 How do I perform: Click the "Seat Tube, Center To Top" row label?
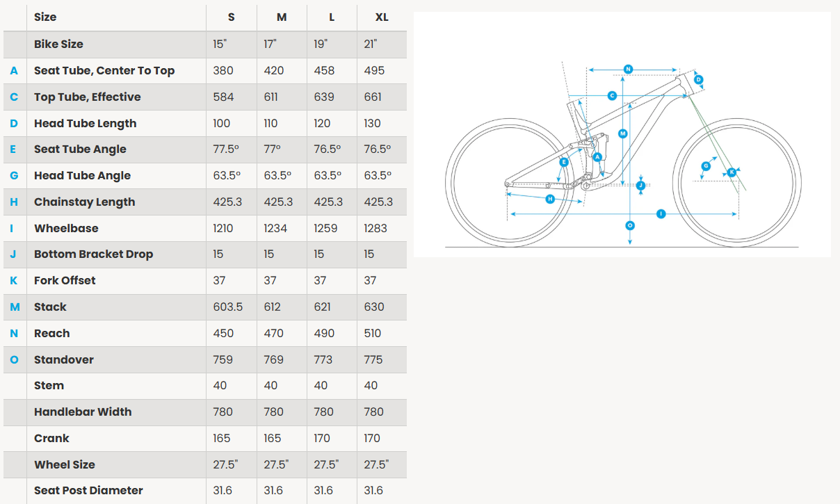click(x=104, y=70)
